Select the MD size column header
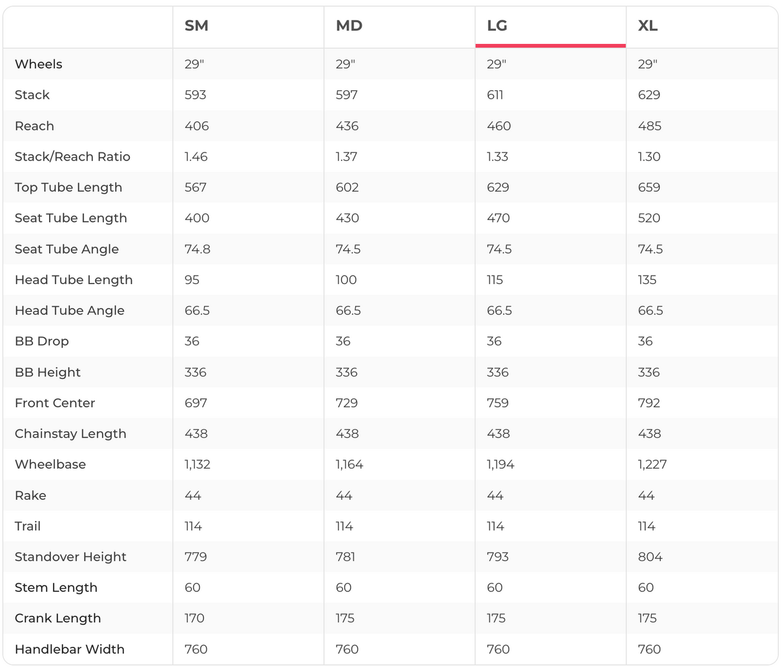Screen dimensions: 784x672 click(x=349, y=26)
